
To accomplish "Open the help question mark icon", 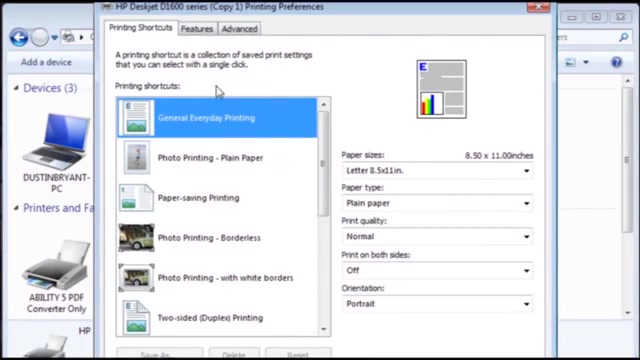I will [x=616, y=62].
